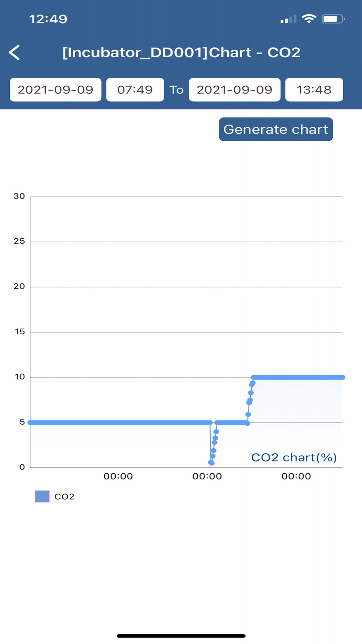The image size is (362, 644).
Task: Click the Generate chart button
Action: 276,129
